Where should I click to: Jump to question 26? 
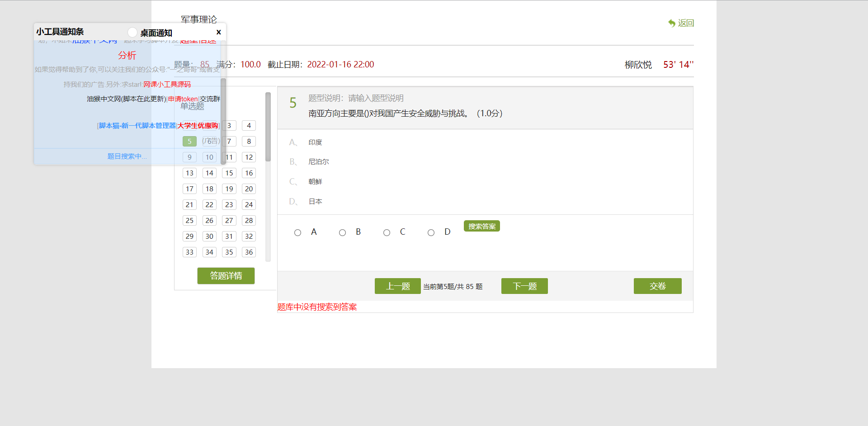point(209,221)
